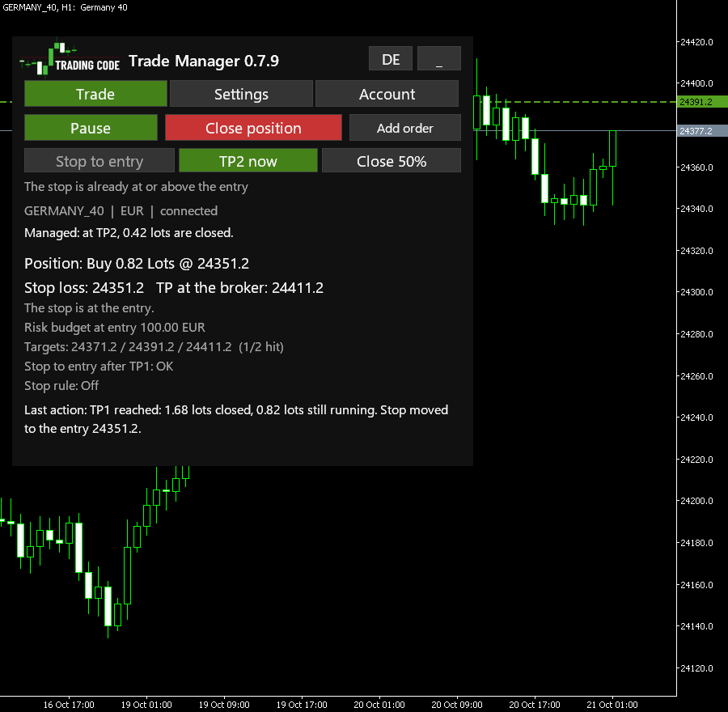Click the Stop to entry button
Screen dimensions: 728x712
pyautogui.click(x=99, y=161)
